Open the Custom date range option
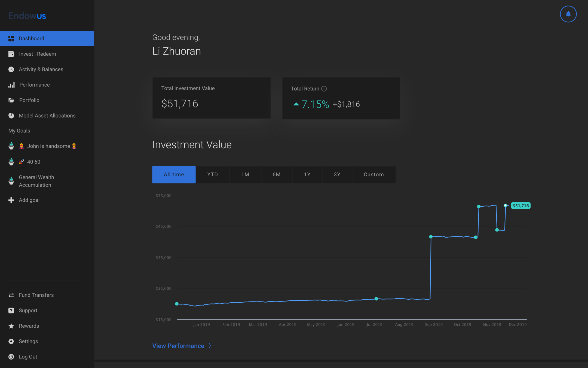The image size is (588, 368). 373,174
